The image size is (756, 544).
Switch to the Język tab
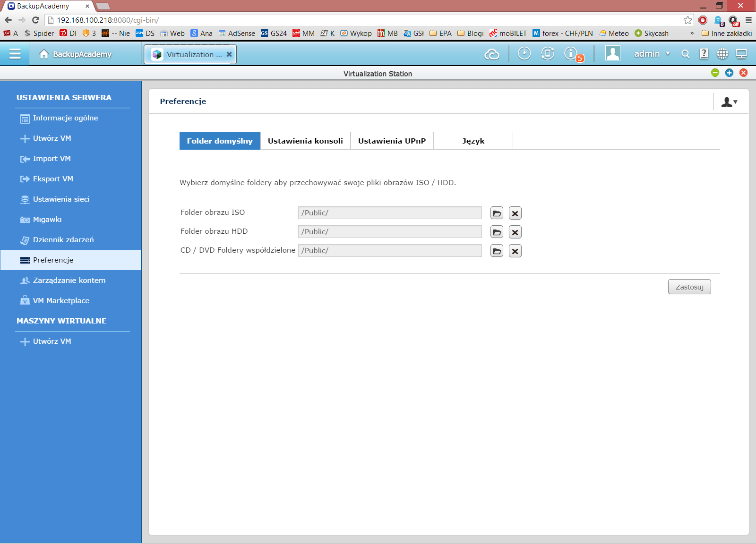coord(473,141)
